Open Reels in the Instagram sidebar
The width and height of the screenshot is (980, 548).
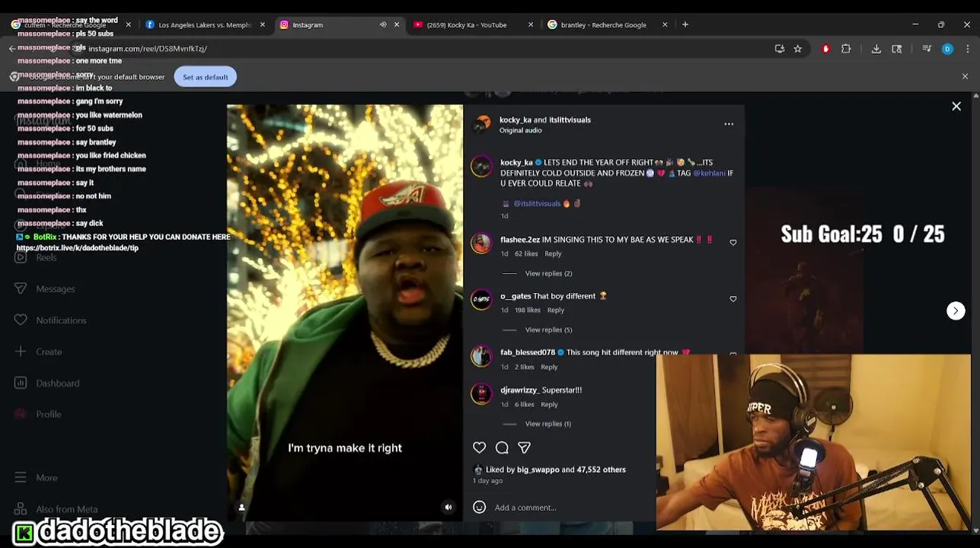pos(46,257)
